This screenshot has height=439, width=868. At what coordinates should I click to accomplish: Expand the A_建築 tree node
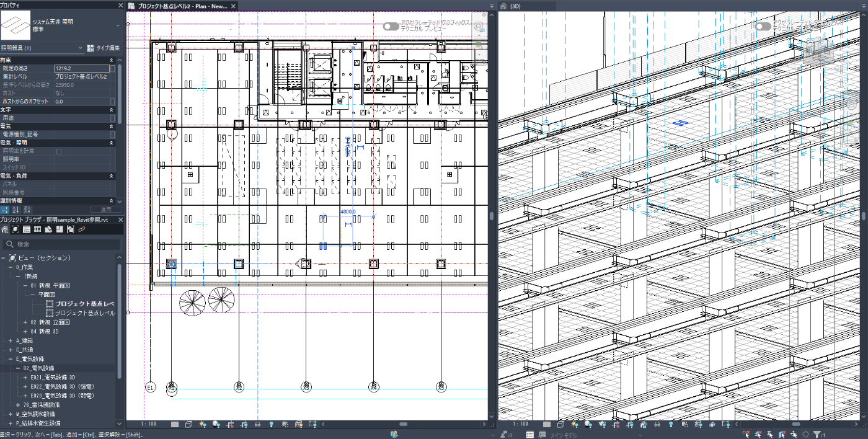[10, 340]
